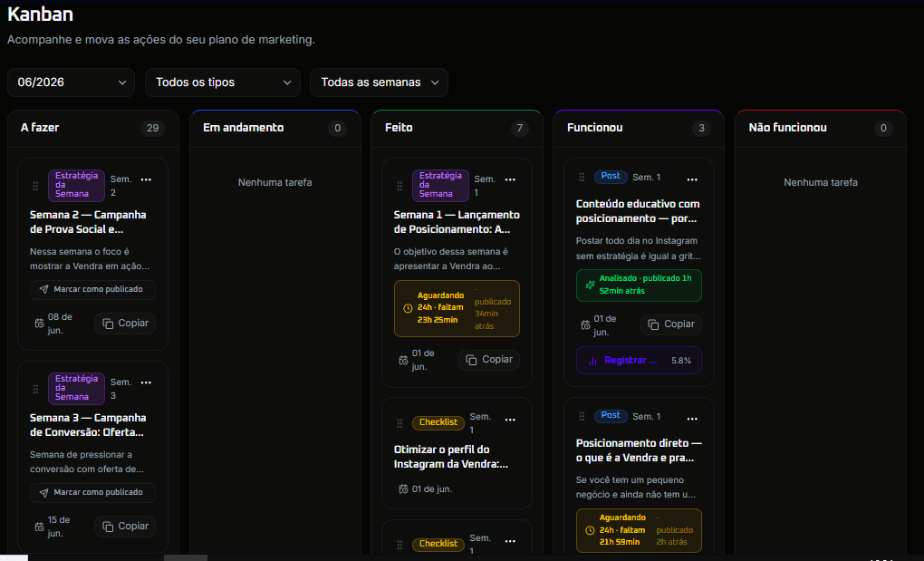This screenshot has width=924, height=561.
Task: Grab the drag handle on Semana 2 card
Action: pos(35,186)
